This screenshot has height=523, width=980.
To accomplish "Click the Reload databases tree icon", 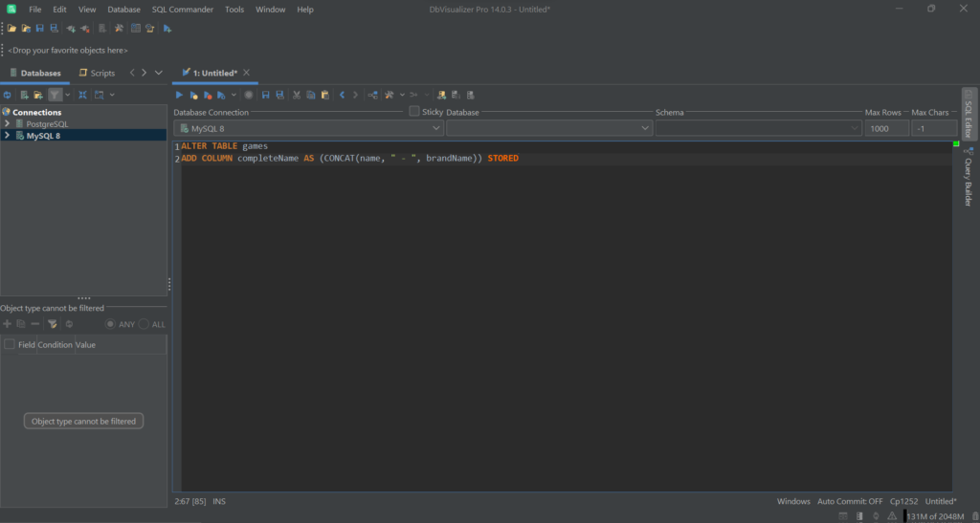I will point(8,95).
